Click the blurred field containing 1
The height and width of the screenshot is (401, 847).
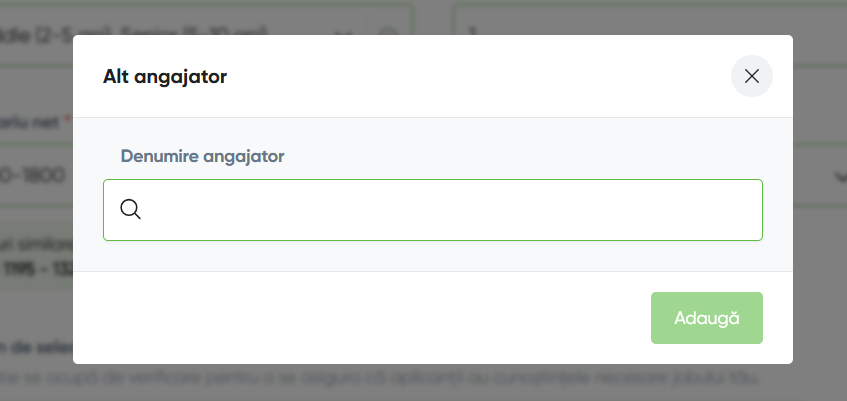[x=650, y=19]
